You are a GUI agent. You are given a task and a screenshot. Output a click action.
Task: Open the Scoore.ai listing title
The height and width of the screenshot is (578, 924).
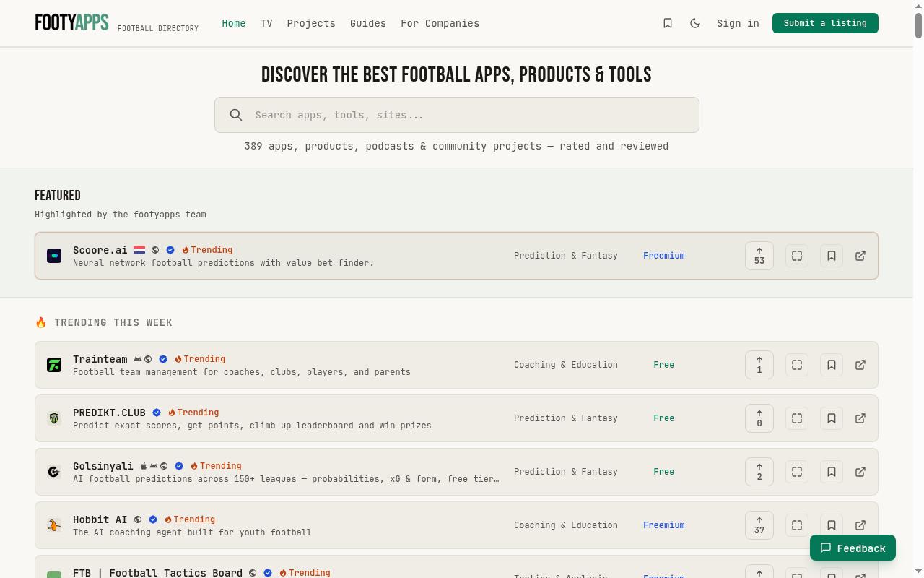tap(100, 250)
